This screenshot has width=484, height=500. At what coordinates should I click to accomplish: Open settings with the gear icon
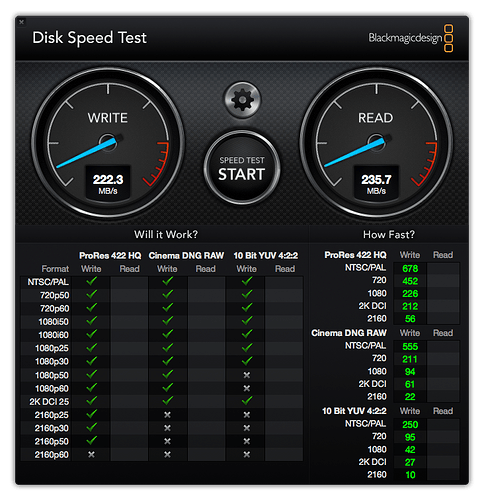[242, 99]
